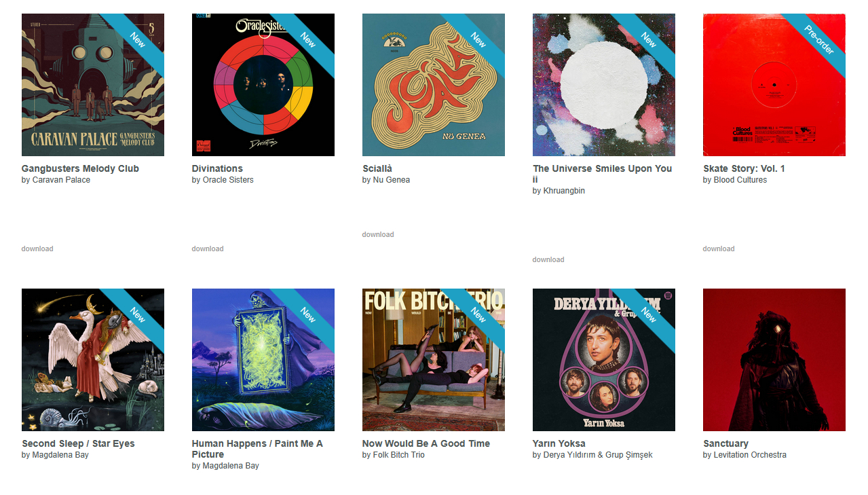Click download under Divinations
Viewport: 868px width, 495px height.
click(208, 249)
